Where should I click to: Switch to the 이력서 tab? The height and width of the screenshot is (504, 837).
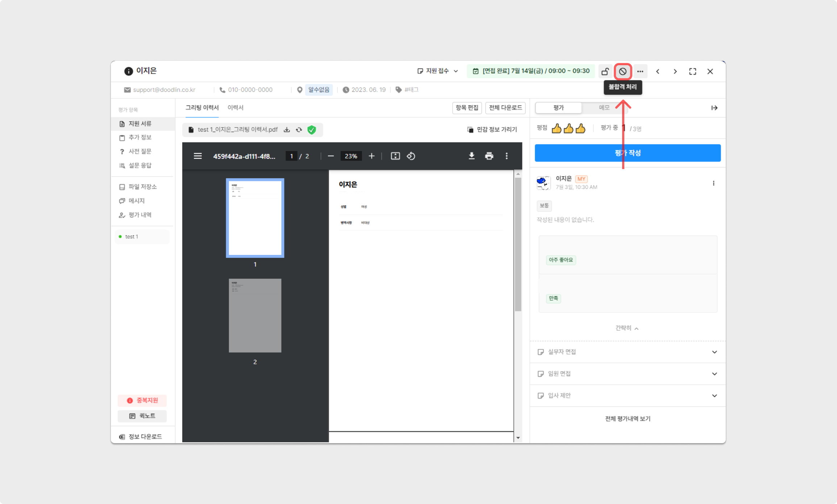[236, 108]
